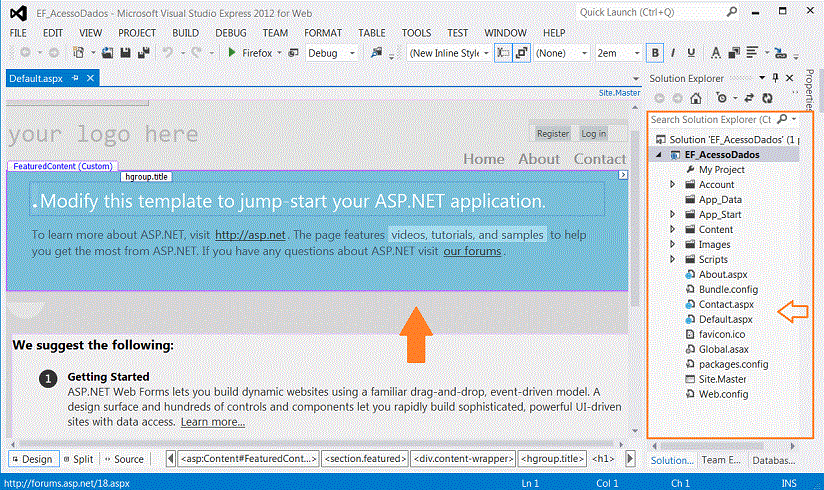Select the <section.featured> breadcrumb tag
This screenshot has height=490, width=824.
click(x=365, y=458)
